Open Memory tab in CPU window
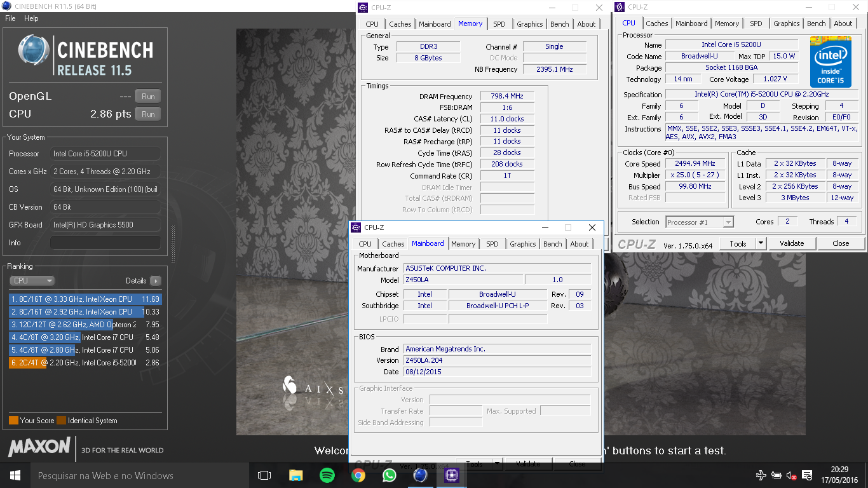868x488 pixels. [727, 24]
